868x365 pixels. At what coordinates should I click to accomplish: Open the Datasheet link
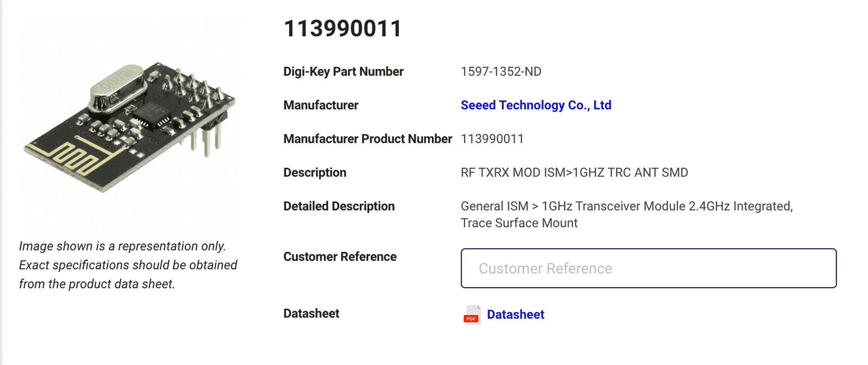(x=515, y=315)
